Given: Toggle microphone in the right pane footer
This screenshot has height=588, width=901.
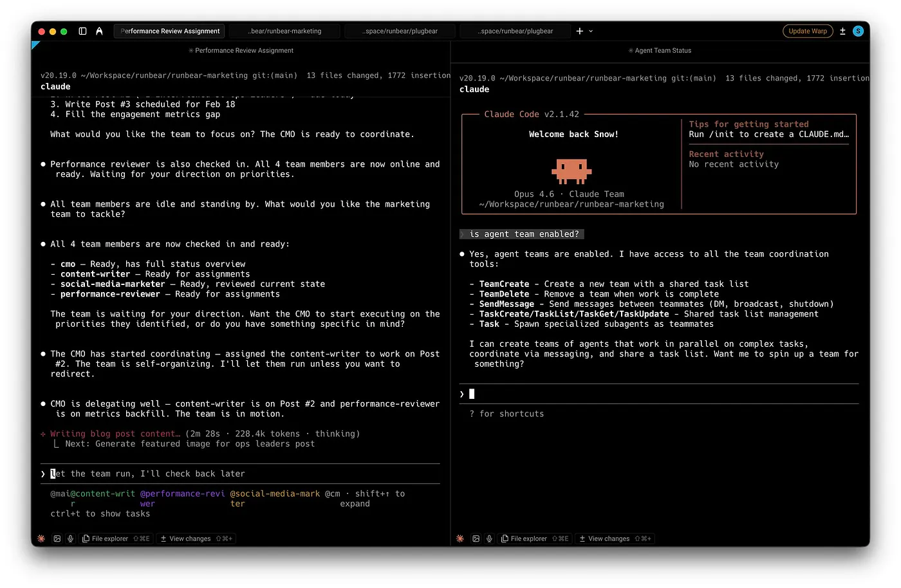Looking at the screenshot, I should [x=489, y=538].
